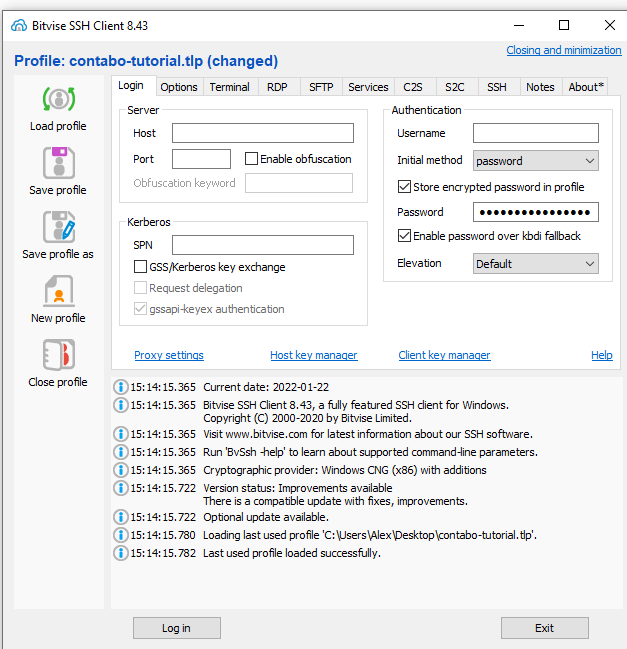Image resolution: width=627 pixels, height=649 pixels.
Task: Toggle Store encrypted password in profile
Action: pyautogui.click(x=404, y=187)
